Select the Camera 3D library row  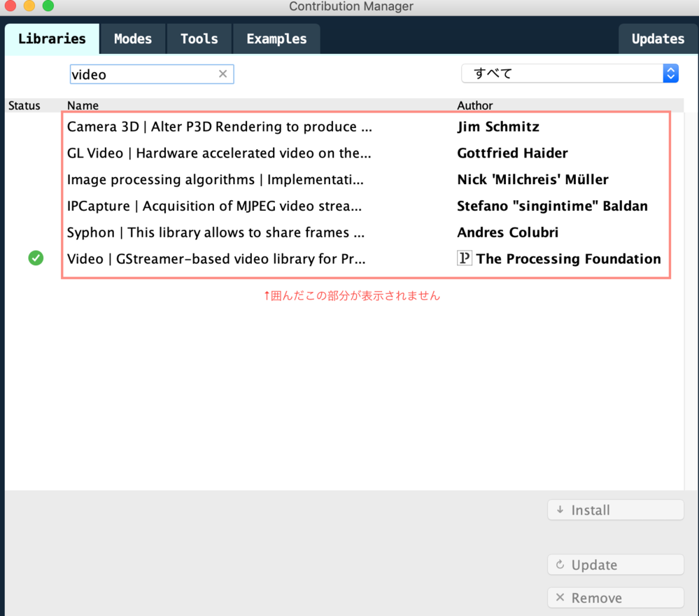click(x=344, y=127)
